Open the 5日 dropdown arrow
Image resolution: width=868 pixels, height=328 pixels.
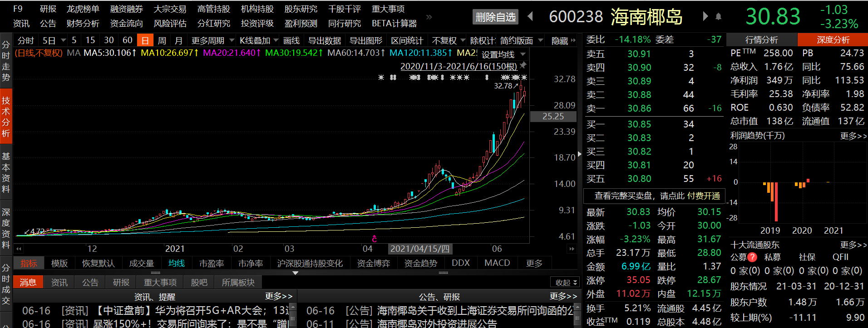(x=64, y=41)
